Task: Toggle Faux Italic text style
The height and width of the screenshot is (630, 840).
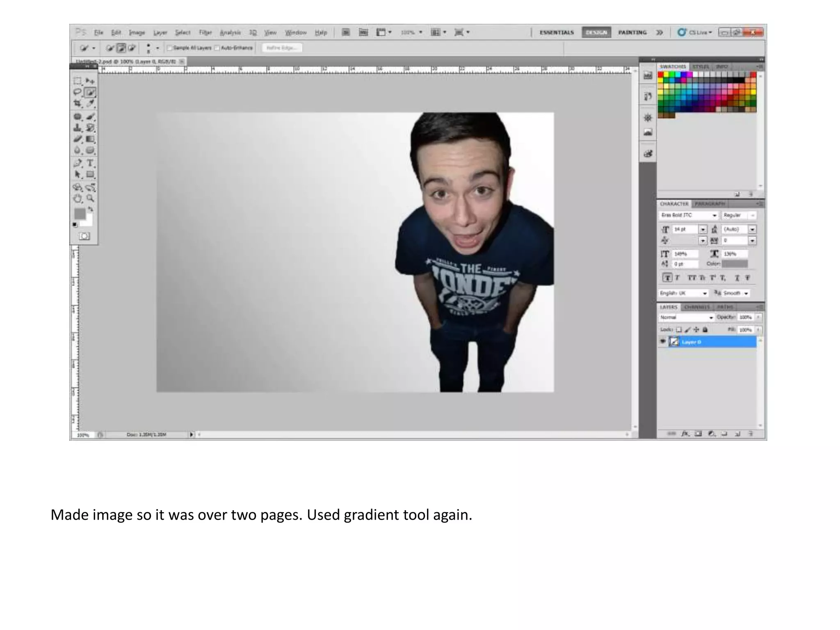Action: pyautogui.click(x=678, y=278)
